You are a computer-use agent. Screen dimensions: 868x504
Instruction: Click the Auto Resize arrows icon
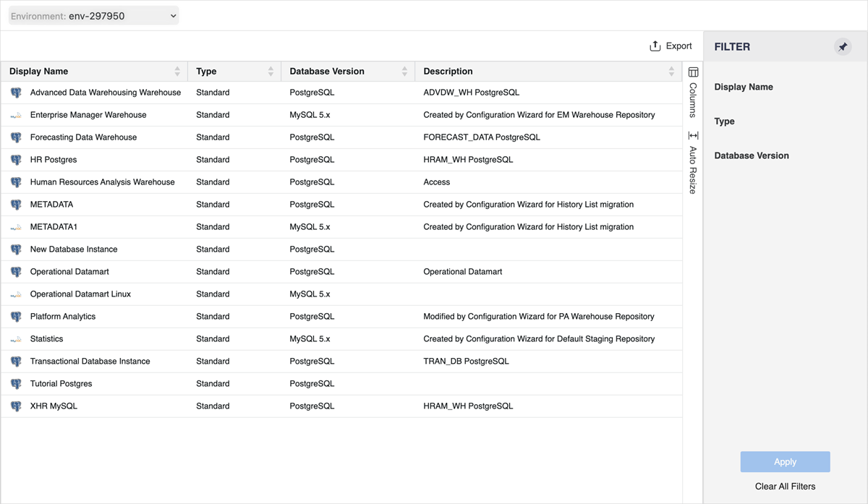click(x=693, y=136)
